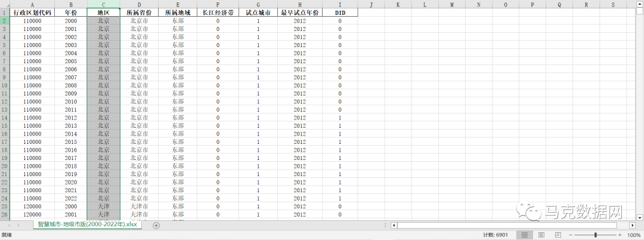Click 最早试点年份 value 2012 in row 20
Image resolution: width=644 pixels, height=240 pixels.
pos(300,166)
